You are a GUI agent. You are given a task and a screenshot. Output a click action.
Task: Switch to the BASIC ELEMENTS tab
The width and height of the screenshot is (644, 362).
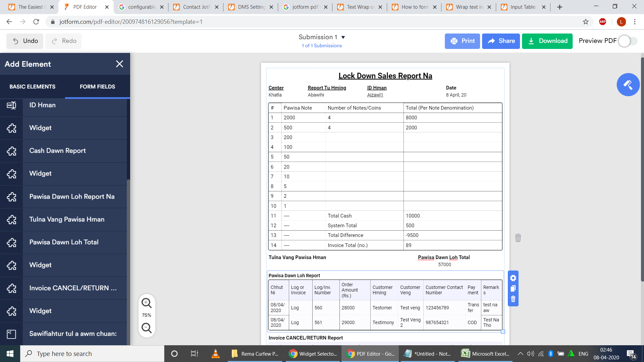pos(32,86)
